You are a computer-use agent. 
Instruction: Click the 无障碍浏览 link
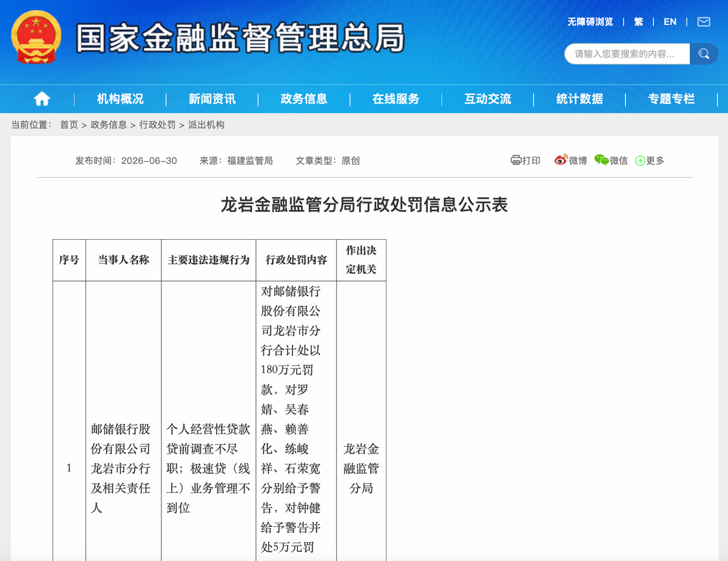(x=590, y=22)
